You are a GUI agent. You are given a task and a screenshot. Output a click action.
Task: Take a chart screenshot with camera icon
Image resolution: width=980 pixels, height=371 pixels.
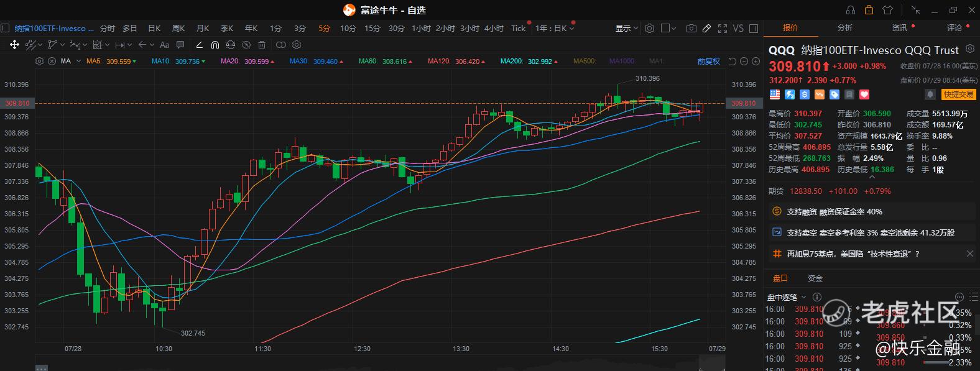pyautogui.click(x=691, y=28)
